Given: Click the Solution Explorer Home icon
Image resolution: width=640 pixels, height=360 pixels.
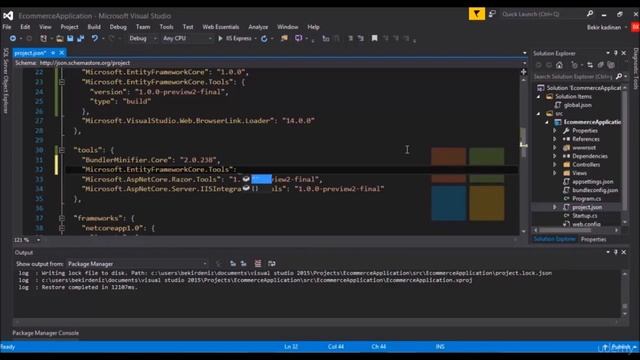Looking at the screenshot, I should coord(559,65).
